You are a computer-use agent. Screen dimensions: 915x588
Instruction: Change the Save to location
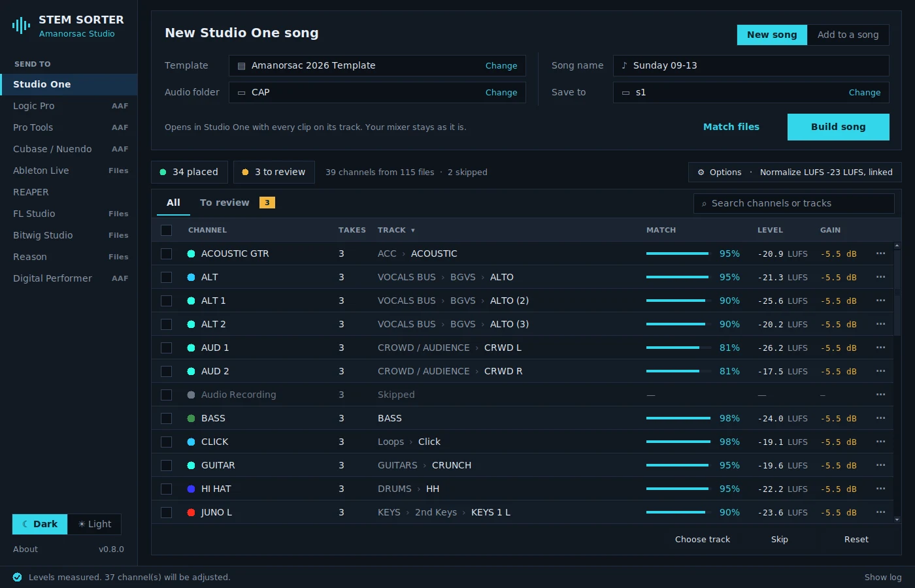click(x=865, y=92)
